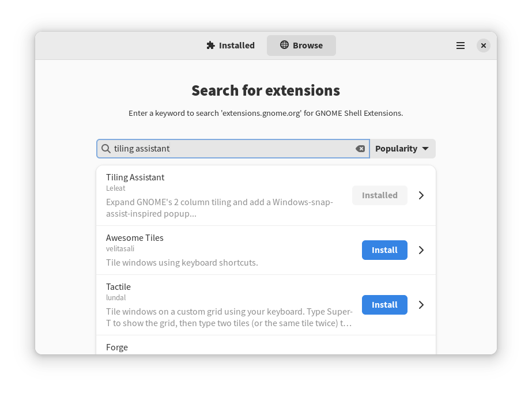
Task: Install the Awesome Tiles extension
Action: tap(384, 250)
